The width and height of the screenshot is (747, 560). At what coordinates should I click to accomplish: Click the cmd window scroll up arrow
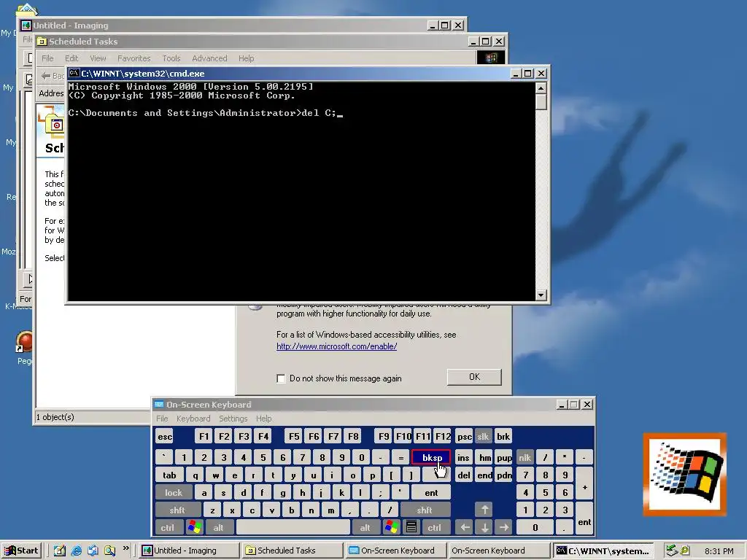[541, 88]
